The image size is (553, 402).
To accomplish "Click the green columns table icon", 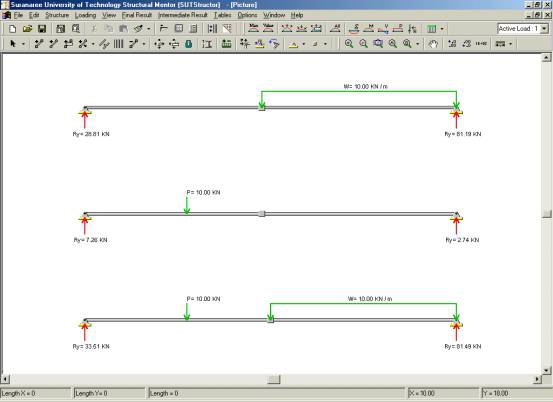I will tap(431, 29).
